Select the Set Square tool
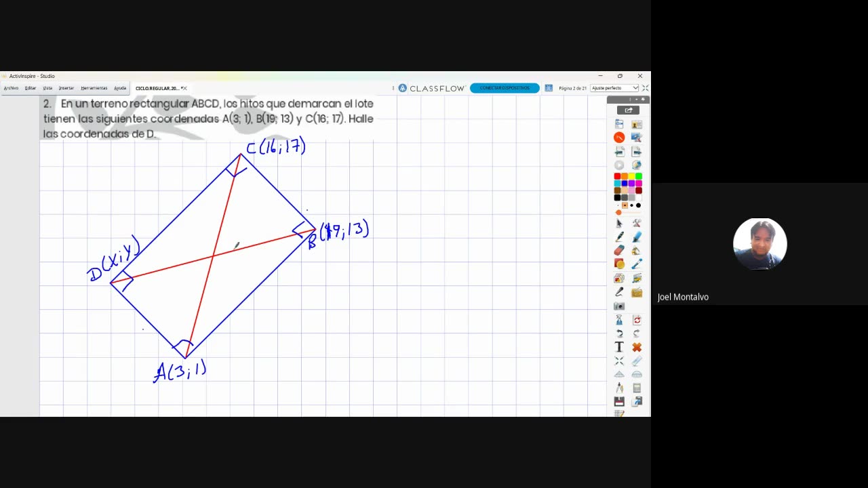This screenshot has width=868, height=488. tap(619, 374)
